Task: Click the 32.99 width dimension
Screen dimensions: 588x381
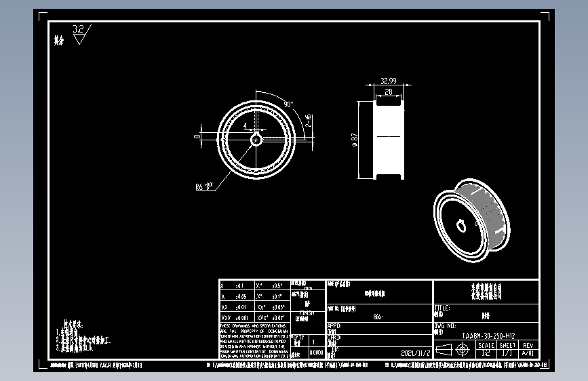Action: pyautogui.click(x=389, y=81)
